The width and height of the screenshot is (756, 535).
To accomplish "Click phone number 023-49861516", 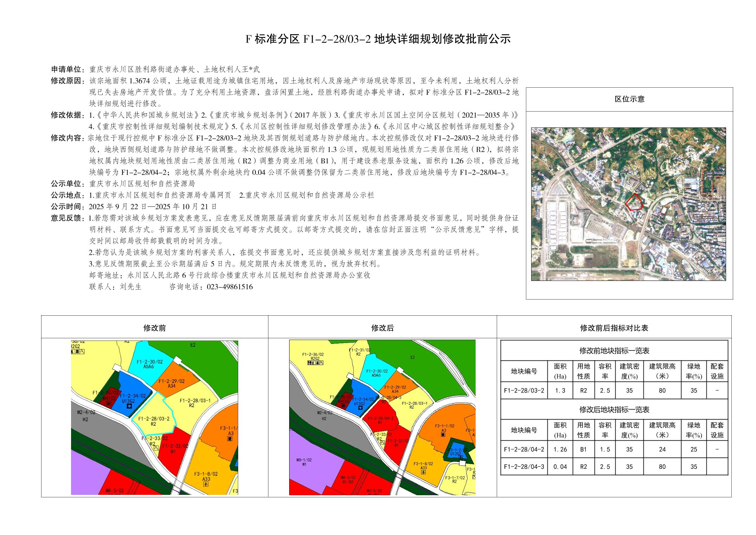I will (230, 287).
